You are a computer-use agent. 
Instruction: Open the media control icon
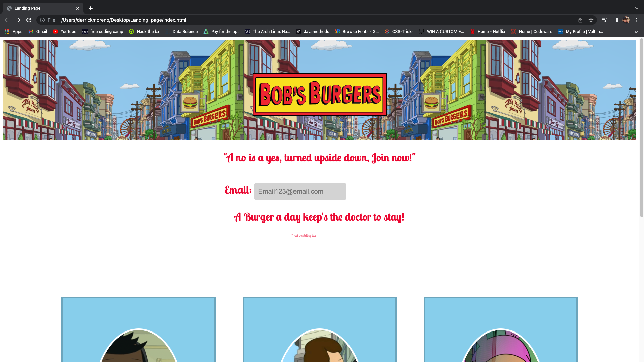pos(604,20)
